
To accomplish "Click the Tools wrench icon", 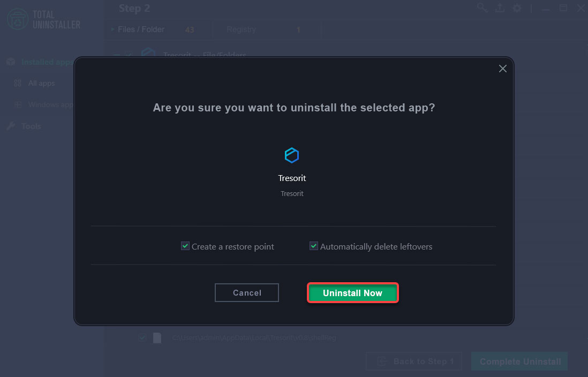I will [x=11, y=126].
